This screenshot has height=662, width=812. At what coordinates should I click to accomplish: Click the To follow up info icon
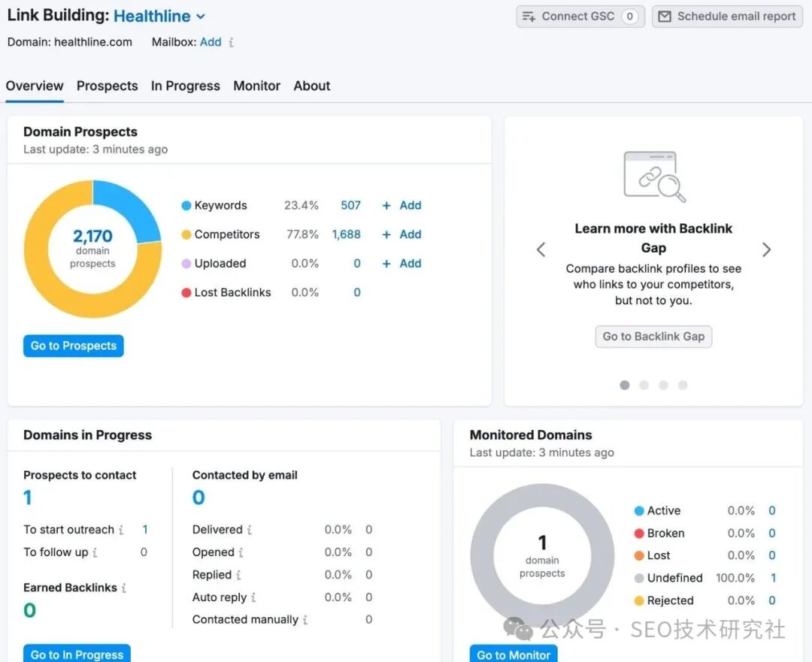(x=95, y=553)
